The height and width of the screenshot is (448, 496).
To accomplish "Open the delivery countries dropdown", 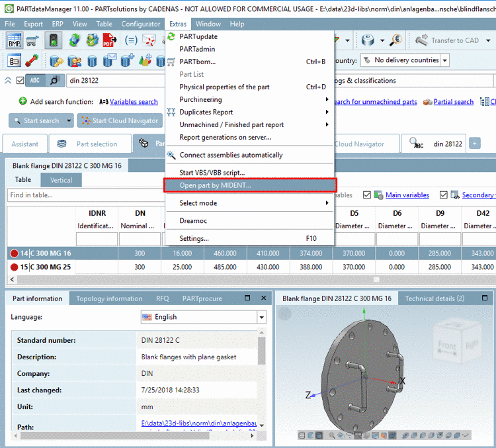I will (x=444, y=60).
